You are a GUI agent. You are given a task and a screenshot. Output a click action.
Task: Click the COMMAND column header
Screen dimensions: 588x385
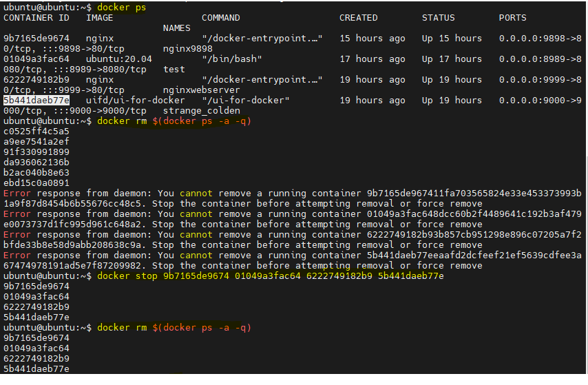[x=220, y=18]
